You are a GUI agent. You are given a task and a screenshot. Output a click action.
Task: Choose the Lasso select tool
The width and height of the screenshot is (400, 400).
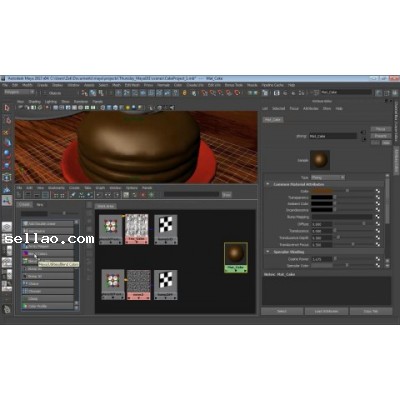tap(7, 120)
